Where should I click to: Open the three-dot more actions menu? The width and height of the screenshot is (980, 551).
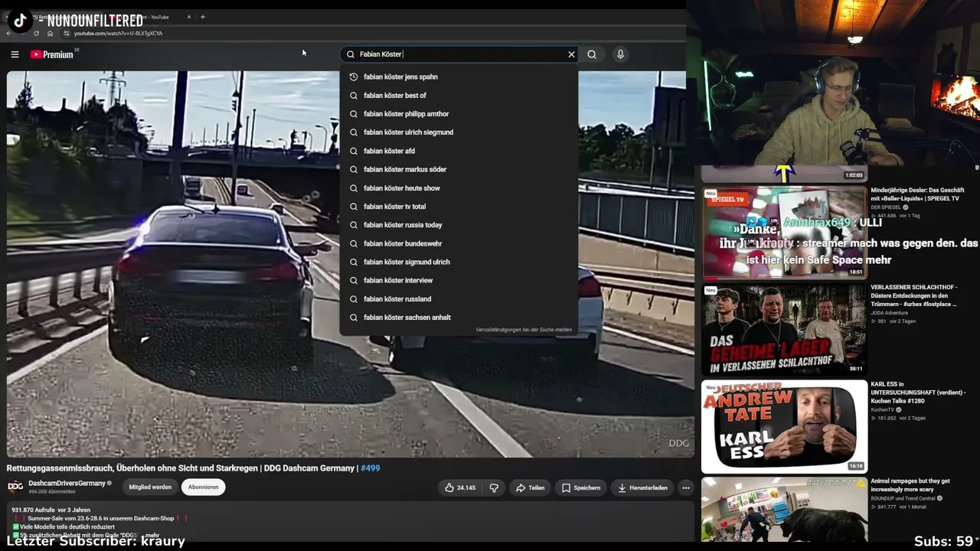coord(686,487)
